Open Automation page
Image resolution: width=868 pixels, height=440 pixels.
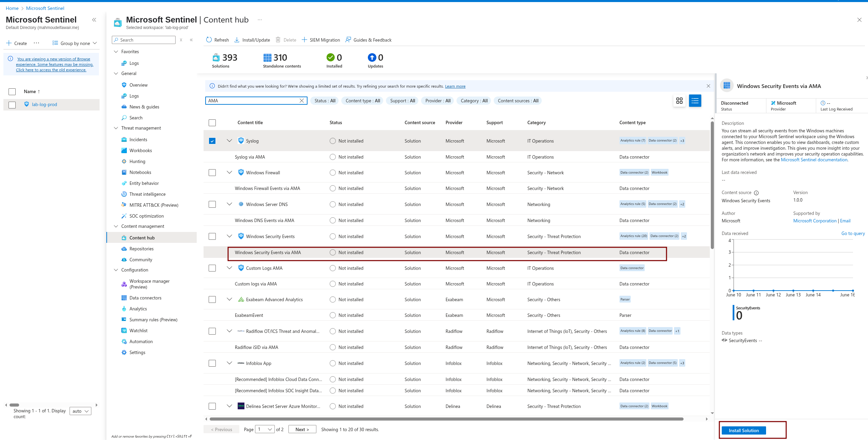pos(141,341)
